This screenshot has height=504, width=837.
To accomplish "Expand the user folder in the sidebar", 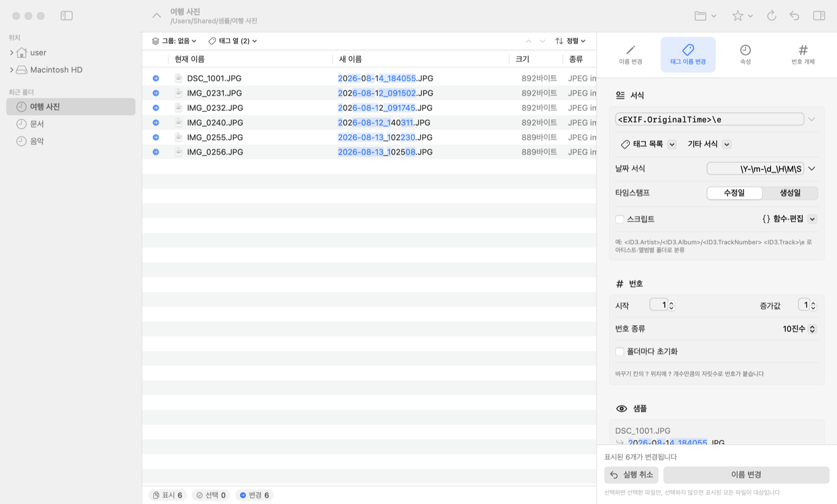I will tap(12, 52).
